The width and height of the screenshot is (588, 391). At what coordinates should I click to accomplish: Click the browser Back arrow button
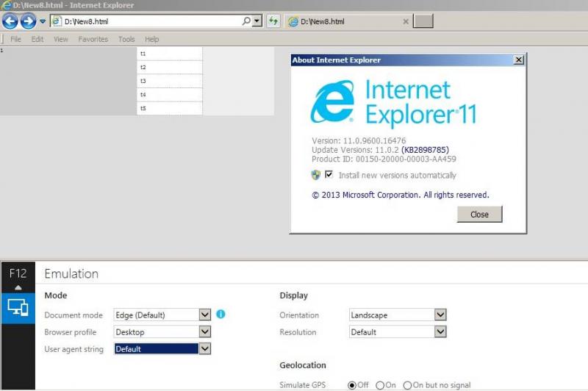(x=10, y=21)
